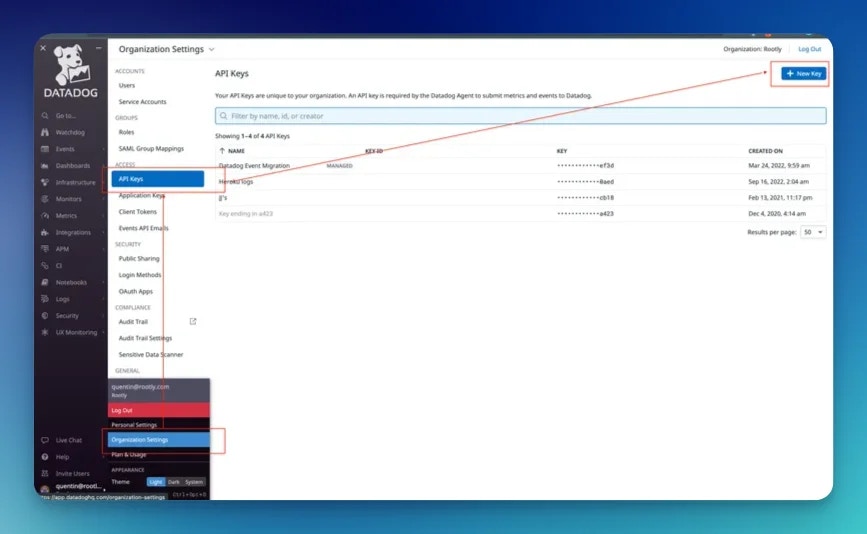Click the quentin user avatar
The width and height of the screenshot is (867, 534).
click(45, 489)
